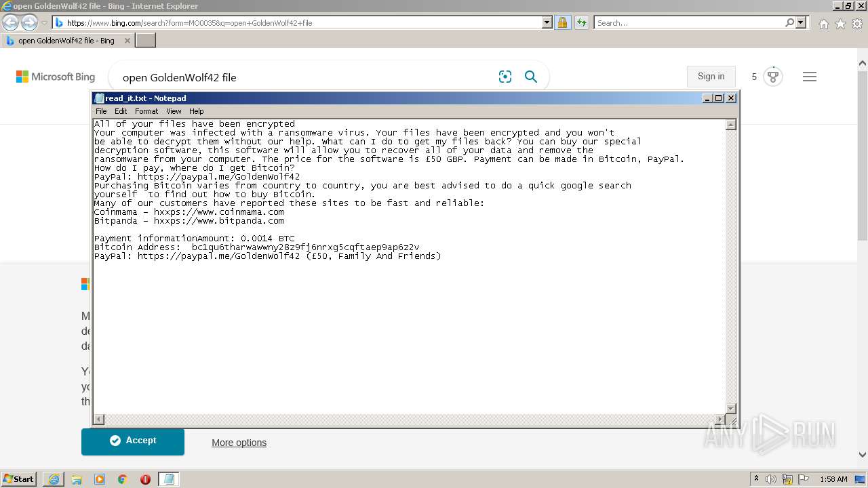Close the Bing tab with X
Viewport: 868px width, 488px height.
click(127, 41)
